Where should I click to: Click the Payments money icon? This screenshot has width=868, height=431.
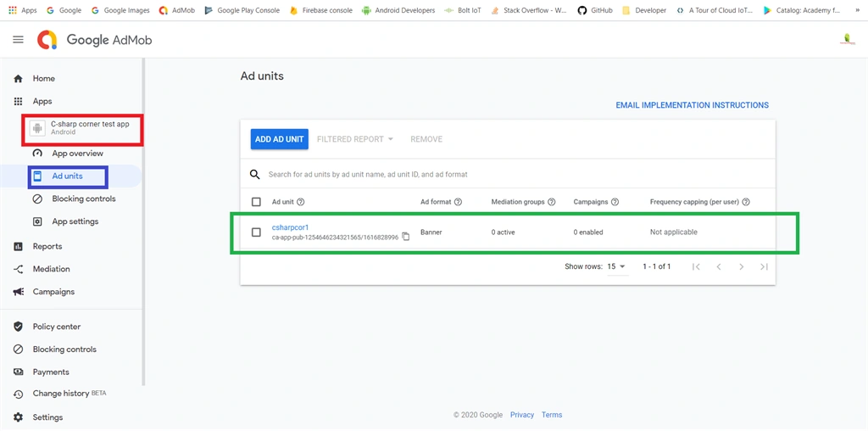click(x=19, y=372)
